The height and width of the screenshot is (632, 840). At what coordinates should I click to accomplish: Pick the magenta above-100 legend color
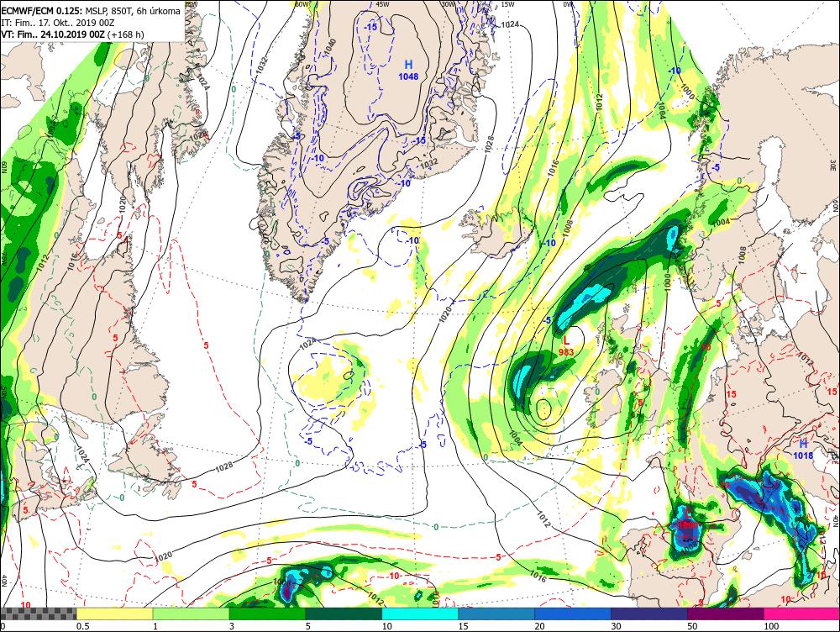point(801,614)
